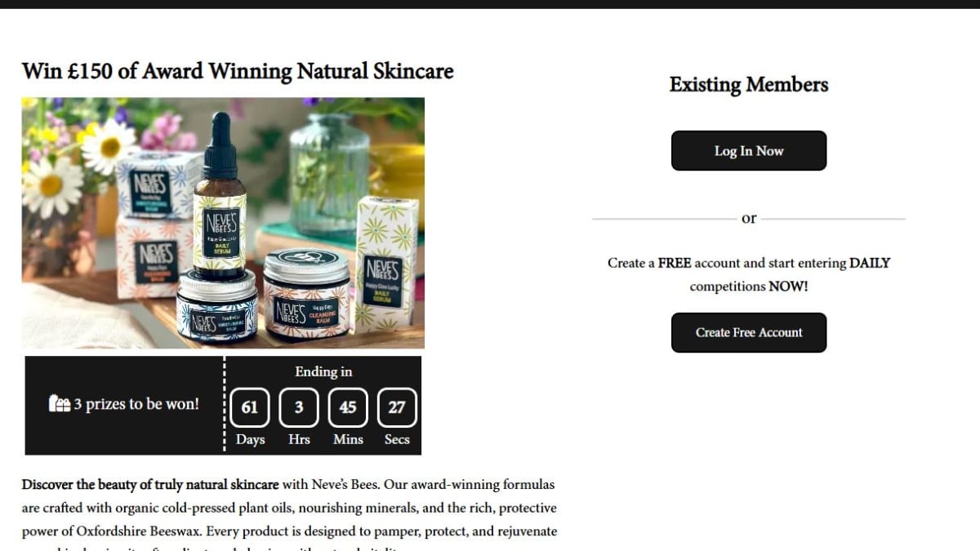Click the '3 prizes to be won!' text

point(136,403)
